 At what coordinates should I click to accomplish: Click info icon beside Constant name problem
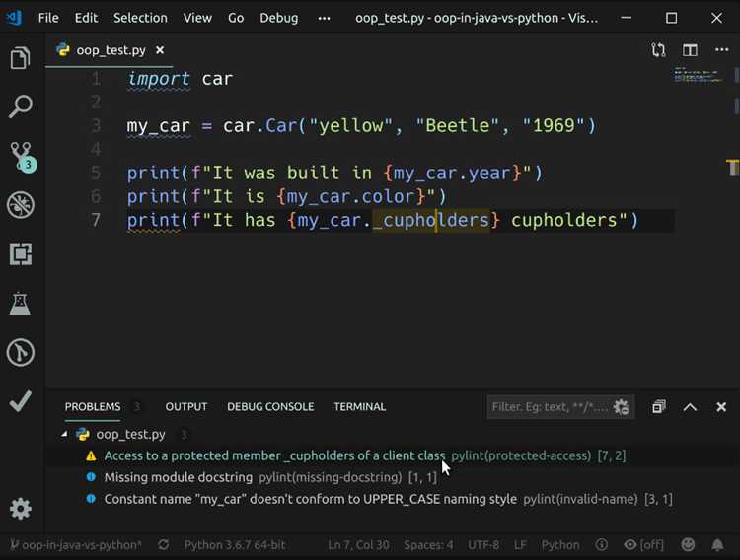coord(91,498)
